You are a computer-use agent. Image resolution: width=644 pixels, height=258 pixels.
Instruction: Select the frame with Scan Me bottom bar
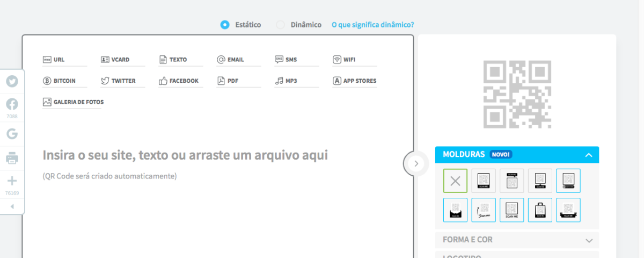484,181
